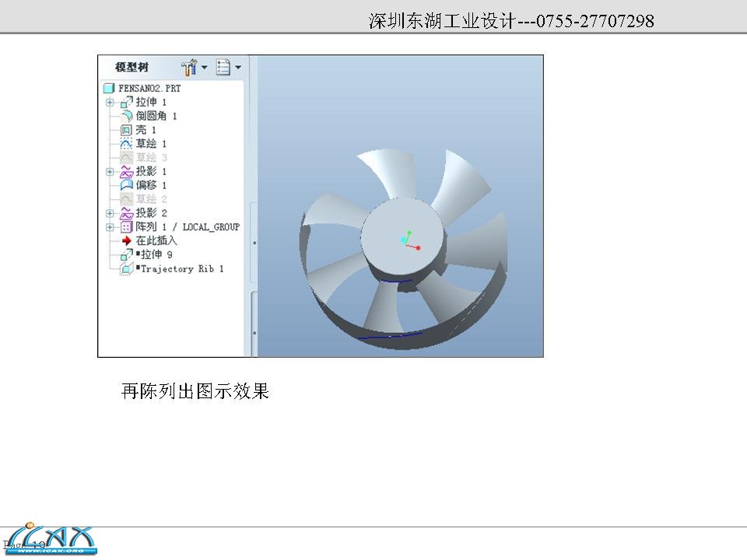
Task: Click the 阵列 1 pattern icon
Action: click(x=126, y=227)
